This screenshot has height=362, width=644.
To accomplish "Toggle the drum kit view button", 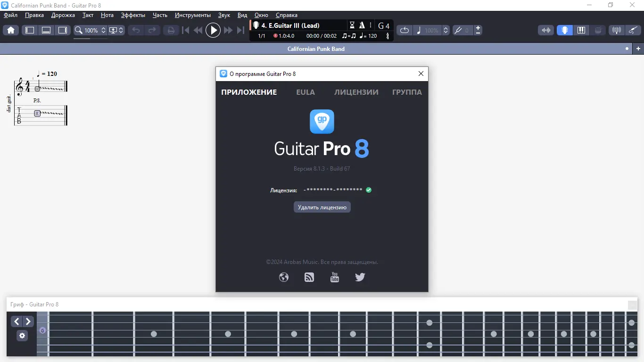I will click(598, 30).
